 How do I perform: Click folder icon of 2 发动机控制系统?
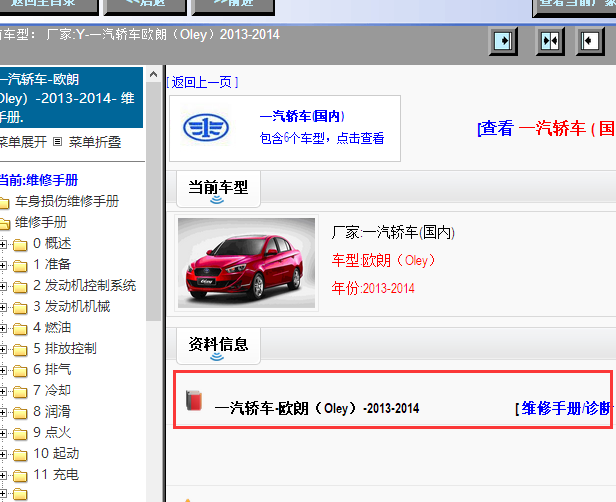coord(20,287)
